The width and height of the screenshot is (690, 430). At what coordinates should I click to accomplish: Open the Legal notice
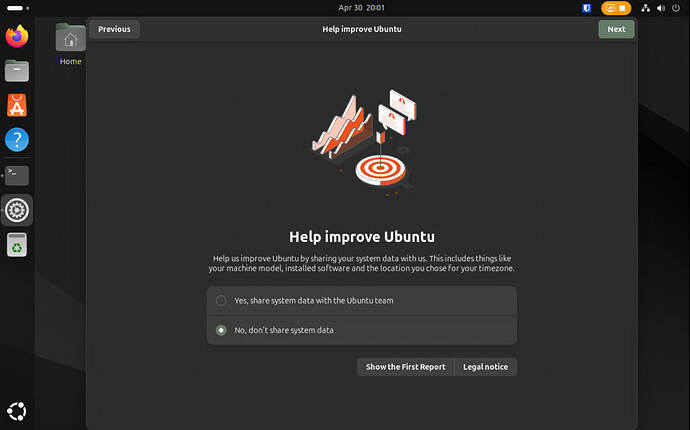(485, 367)
